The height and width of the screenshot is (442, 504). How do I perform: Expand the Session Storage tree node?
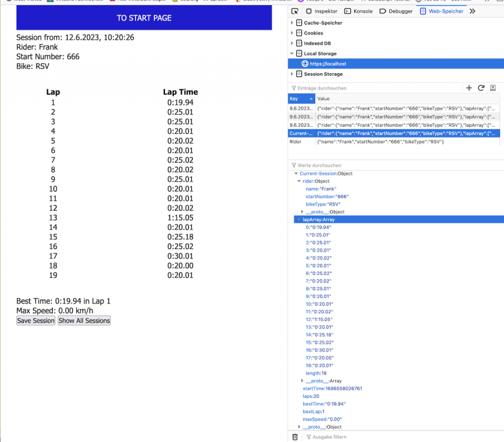292,74
